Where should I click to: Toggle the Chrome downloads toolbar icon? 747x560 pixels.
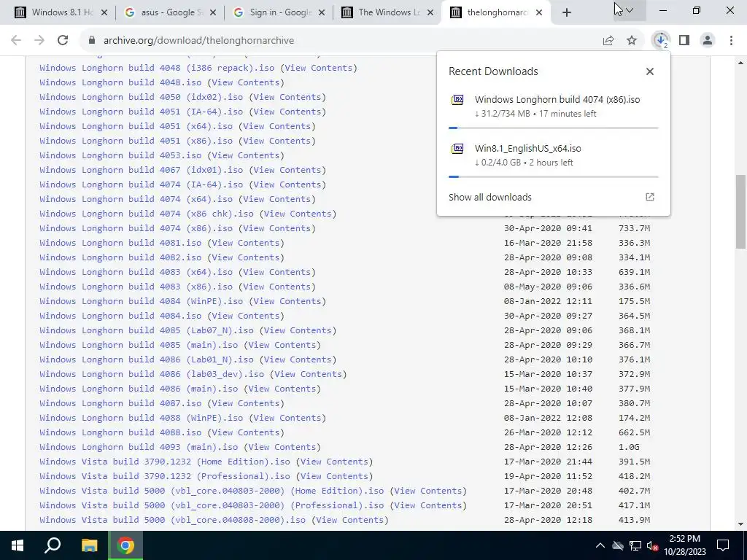(661, 41)
